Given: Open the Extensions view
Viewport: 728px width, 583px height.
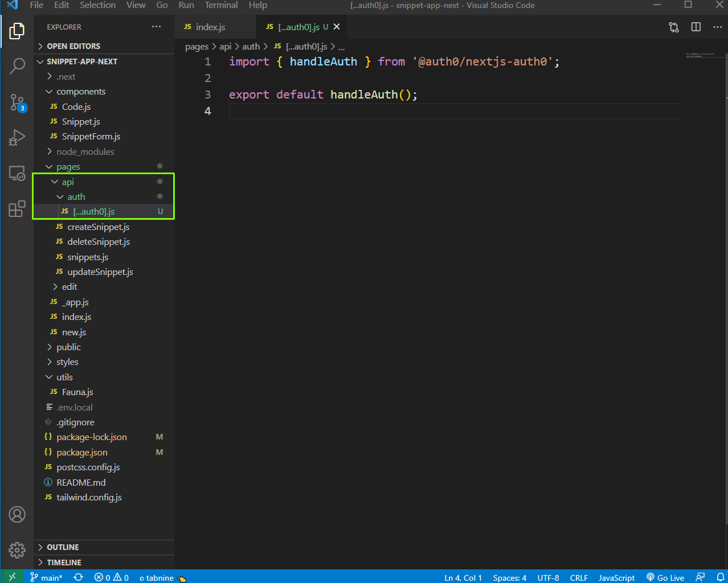Looking at the screenshot, I should (x=17, y=208).
